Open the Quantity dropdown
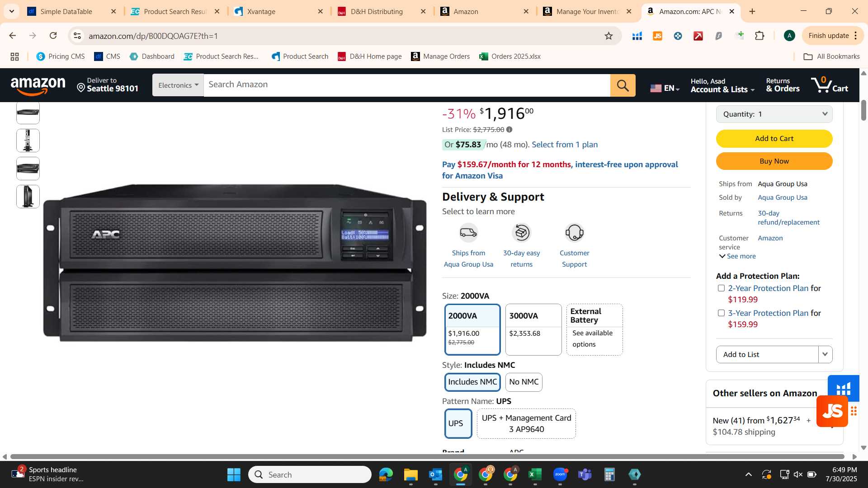The height and width of the screenshot is (488, 868). tap(774, 114)
